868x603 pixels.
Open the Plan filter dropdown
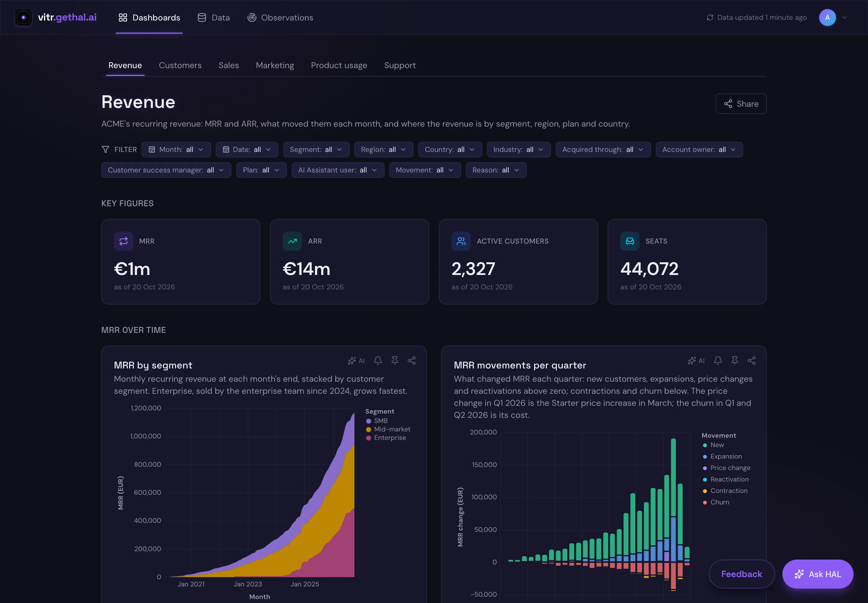[x=261, y=170]
